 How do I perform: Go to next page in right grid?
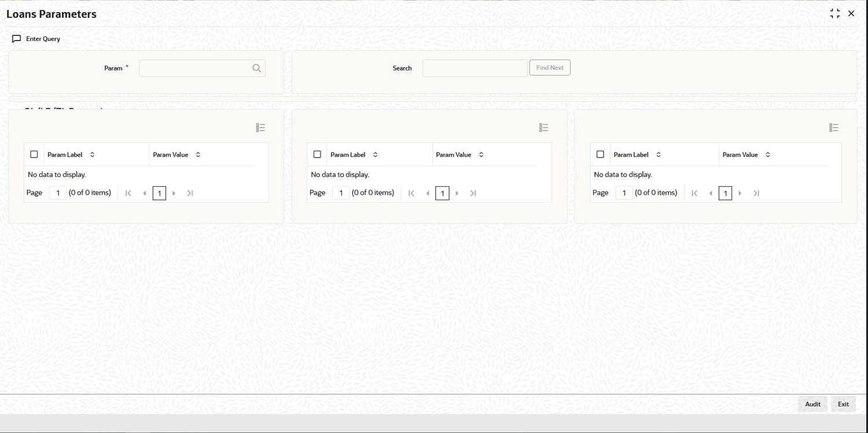click(x=740, y=193)
